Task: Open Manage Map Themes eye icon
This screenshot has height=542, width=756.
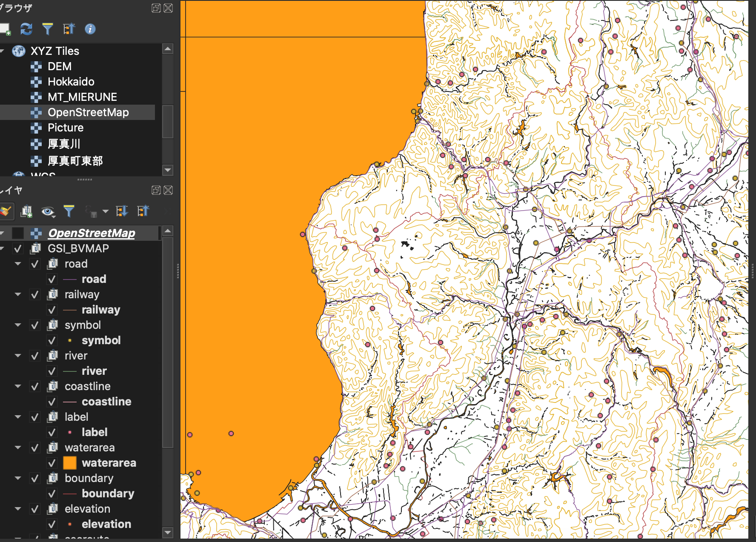Action: coord(48,211)
